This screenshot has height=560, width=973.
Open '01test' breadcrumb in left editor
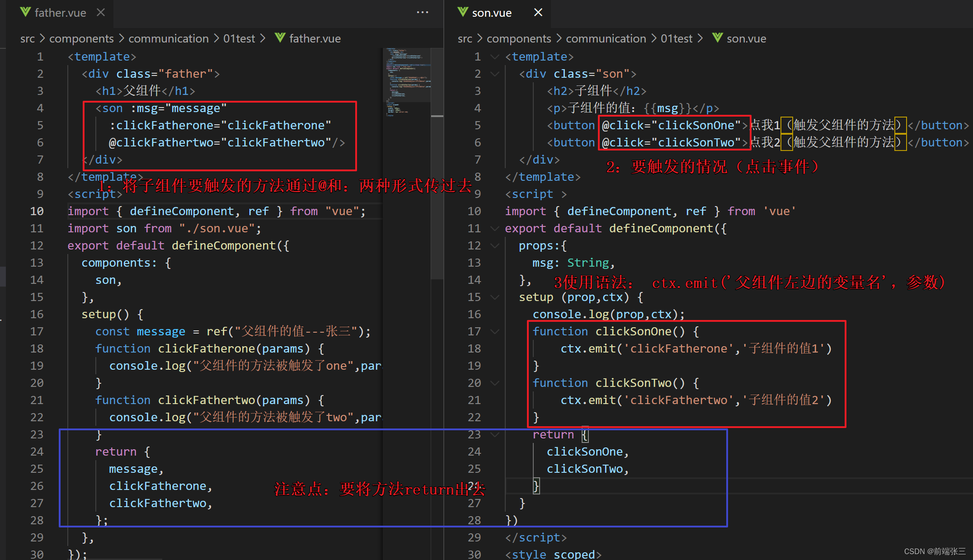239,38
